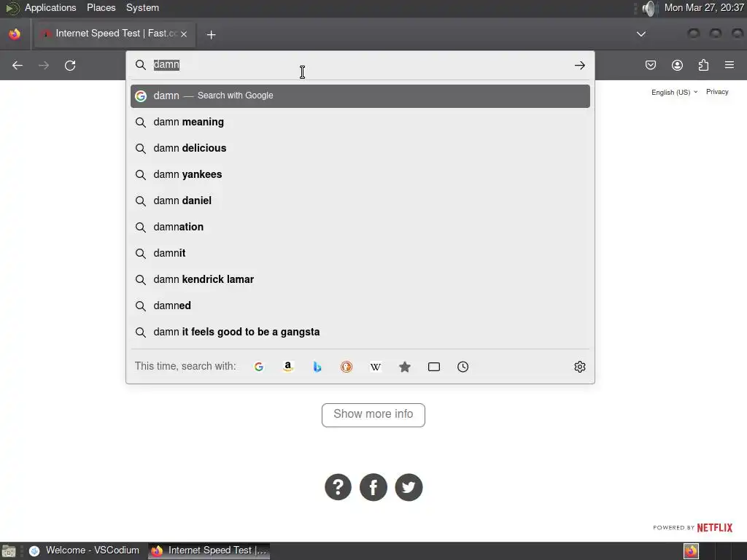The height and width of the screenshot is (560, 747).
Task: Open the English (US) language dropdown
Action: click(674, 92)
